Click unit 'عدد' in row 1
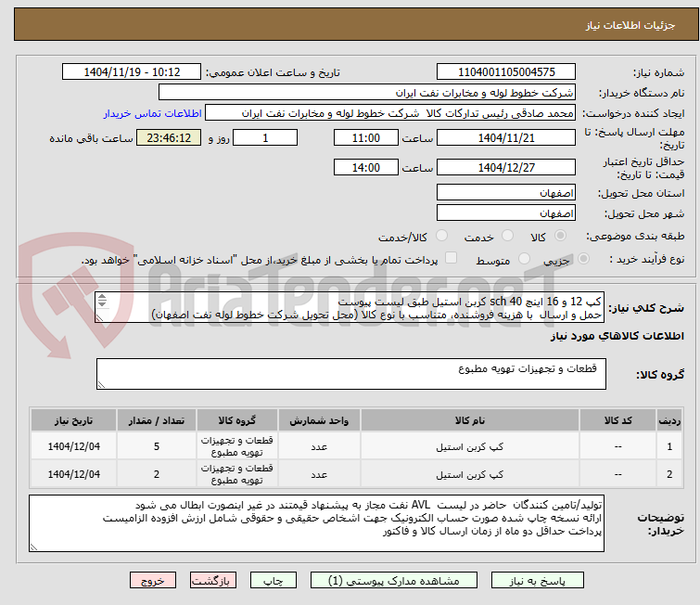 tap(319, 446)
